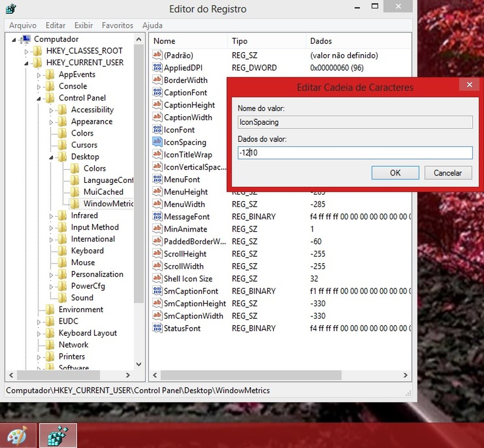
Task: Click the MessageFont binary icon
Action: point(157,216)
